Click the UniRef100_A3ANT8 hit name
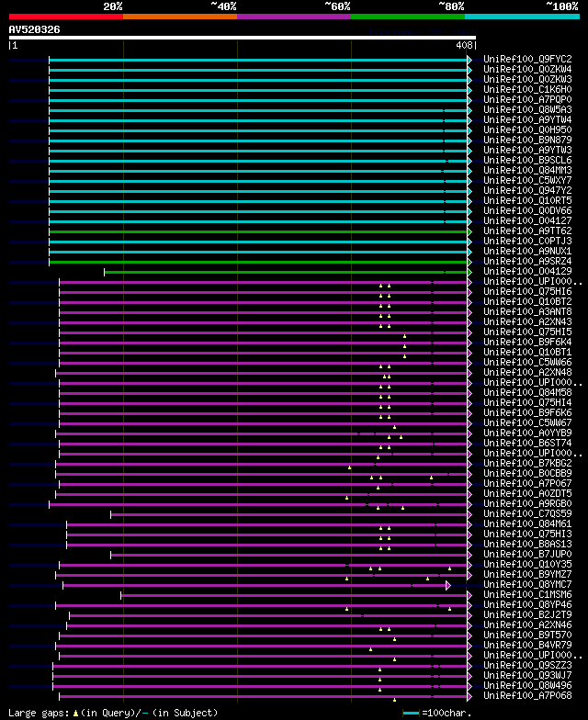The image size is (588, 720). point(527,312)
